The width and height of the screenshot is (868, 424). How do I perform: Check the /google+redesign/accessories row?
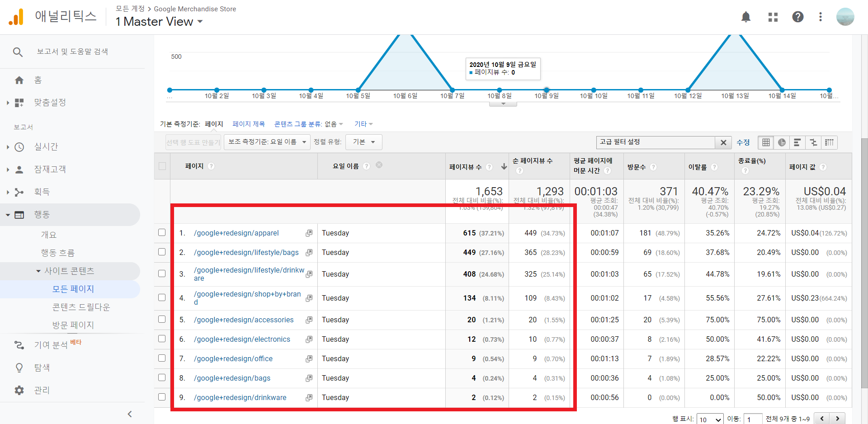tap(162, 319)
